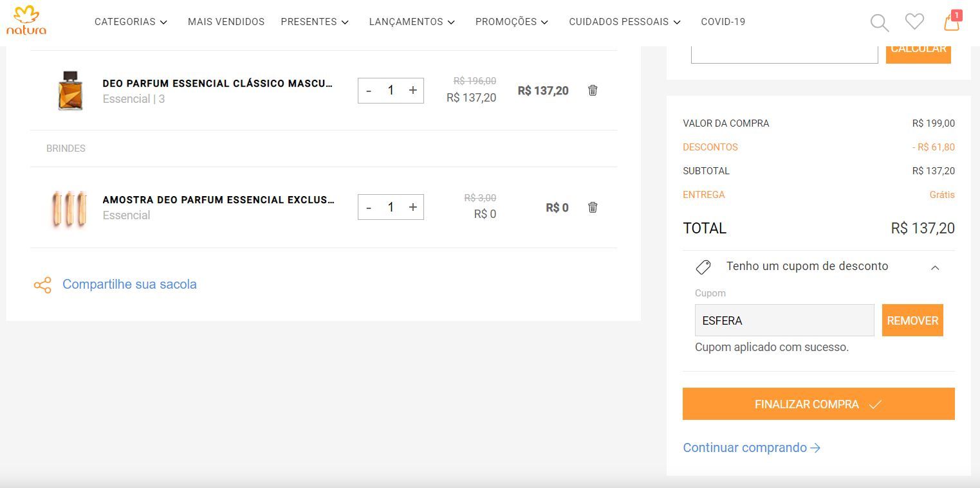Open the search magnifier icon

[879, 23]
